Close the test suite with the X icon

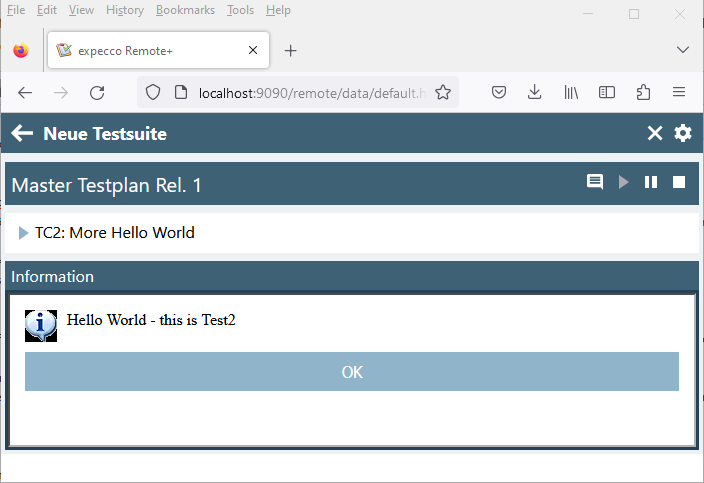655,133
